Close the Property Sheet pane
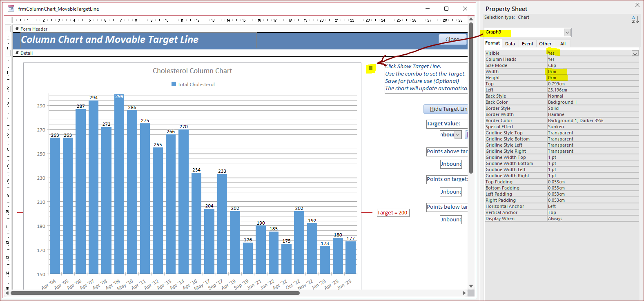 coord(637,5)
